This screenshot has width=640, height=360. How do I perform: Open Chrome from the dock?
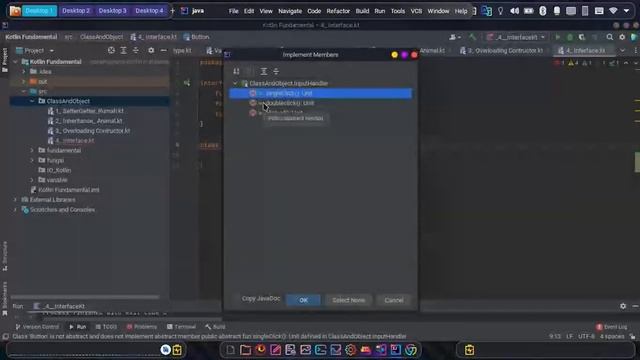pos(411,350)
